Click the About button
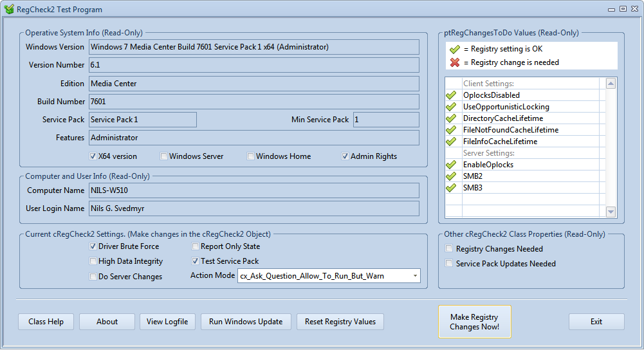This screenshot has width=644, height=350. pyautogui.click(x=107, y=322)
